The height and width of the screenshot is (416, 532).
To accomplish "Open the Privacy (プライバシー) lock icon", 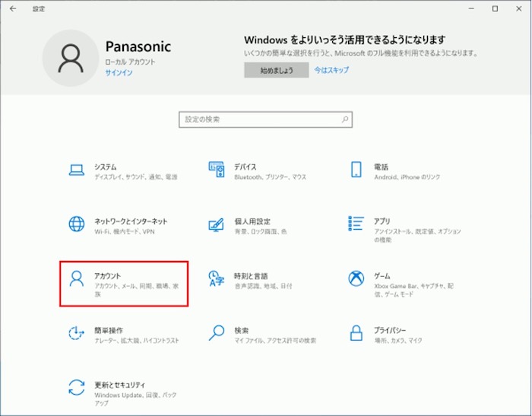I will click(356, 333).
